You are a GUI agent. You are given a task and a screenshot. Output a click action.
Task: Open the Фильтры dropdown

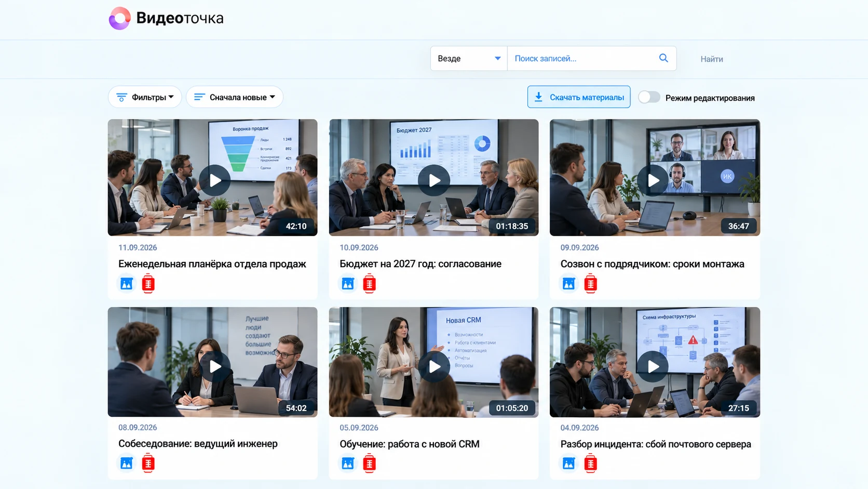tap(145, 97)
